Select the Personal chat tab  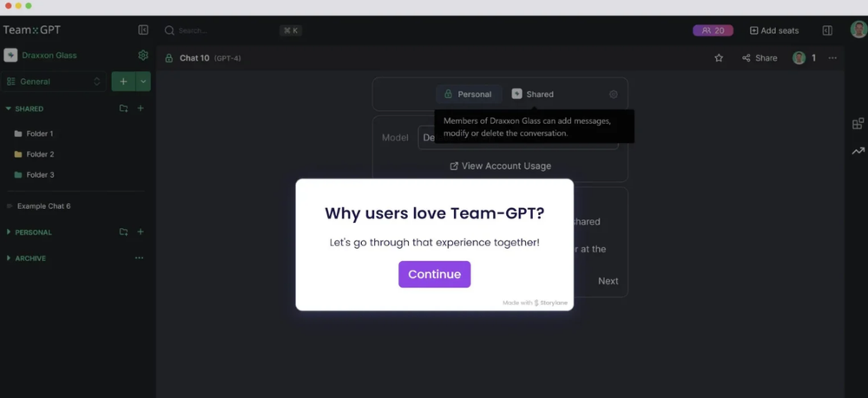coord(469,94)
